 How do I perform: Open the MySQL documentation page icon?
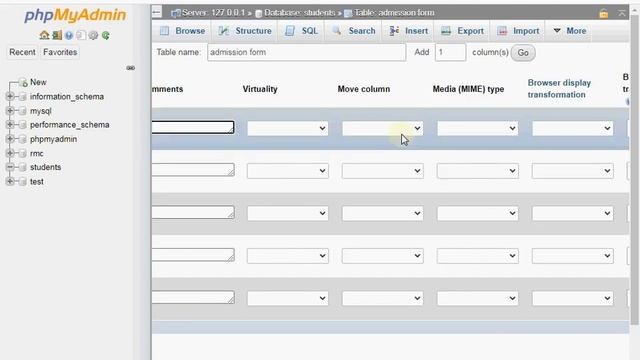tap(81, 36)
